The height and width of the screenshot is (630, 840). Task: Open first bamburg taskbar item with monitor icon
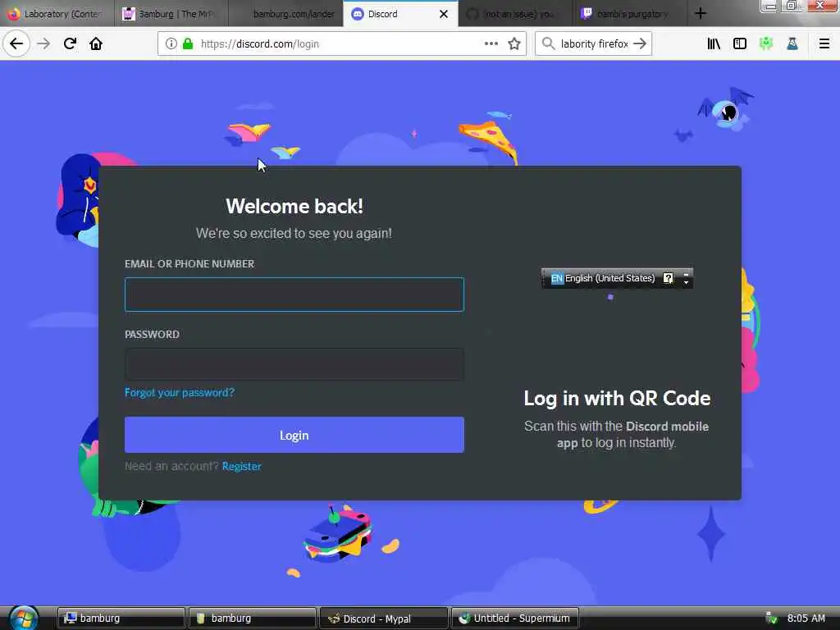121,619
